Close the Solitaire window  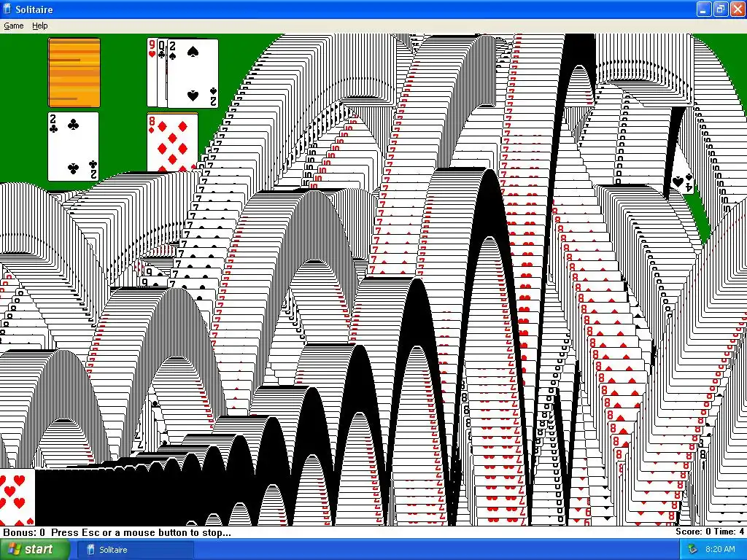737,9
